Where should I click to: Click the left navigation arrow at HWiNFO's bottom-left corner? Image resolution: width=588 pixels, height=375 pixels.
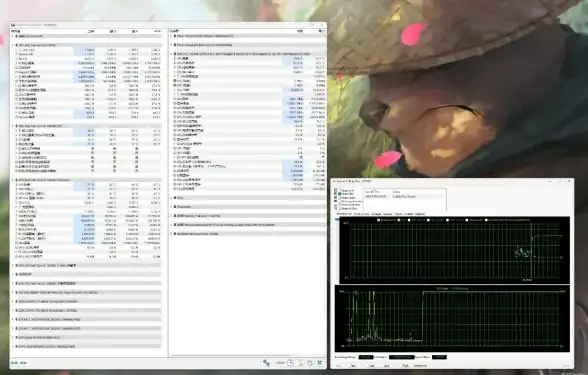[x=14, y=363]
